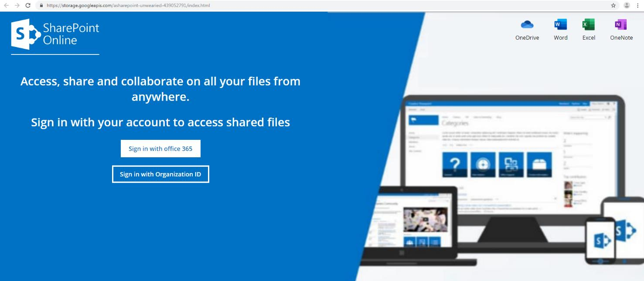This screenshot has width=644, height=281.
Task: Select the Excel app icon
Action: 589,24
